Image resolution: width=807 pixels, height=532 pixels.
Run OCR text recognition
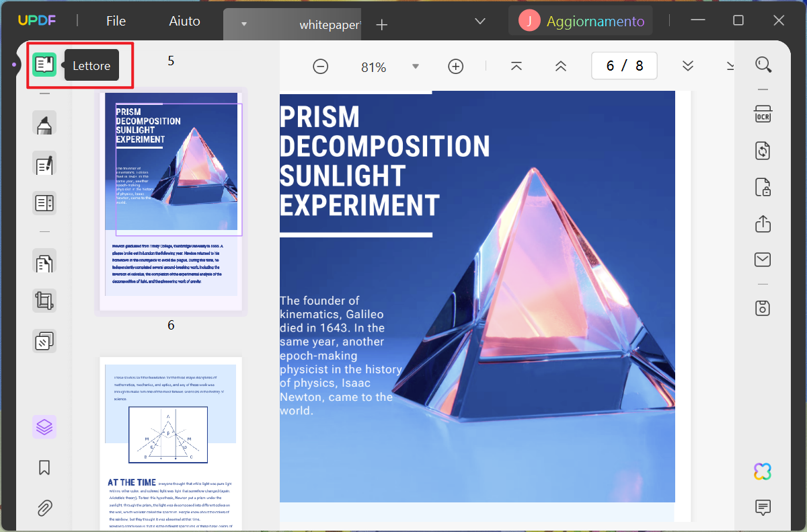pyautogui.click(x=763, y=114)
